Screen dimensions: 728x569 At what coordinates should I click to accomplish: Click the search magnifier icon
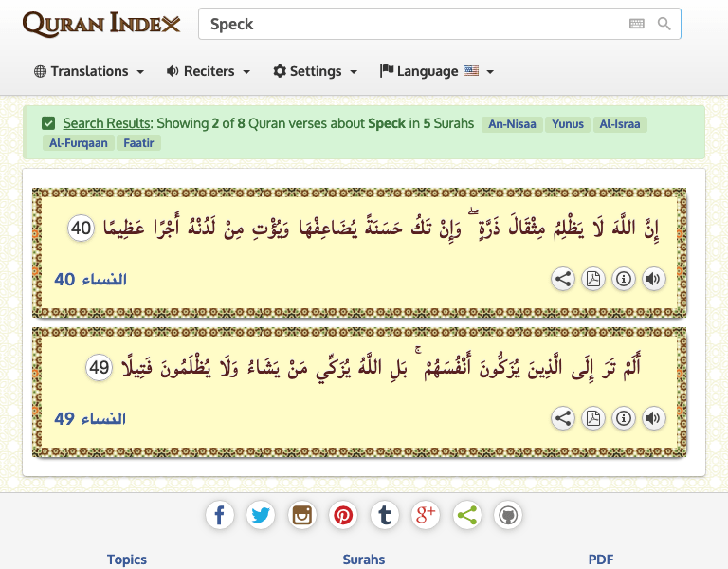(664, 24)
